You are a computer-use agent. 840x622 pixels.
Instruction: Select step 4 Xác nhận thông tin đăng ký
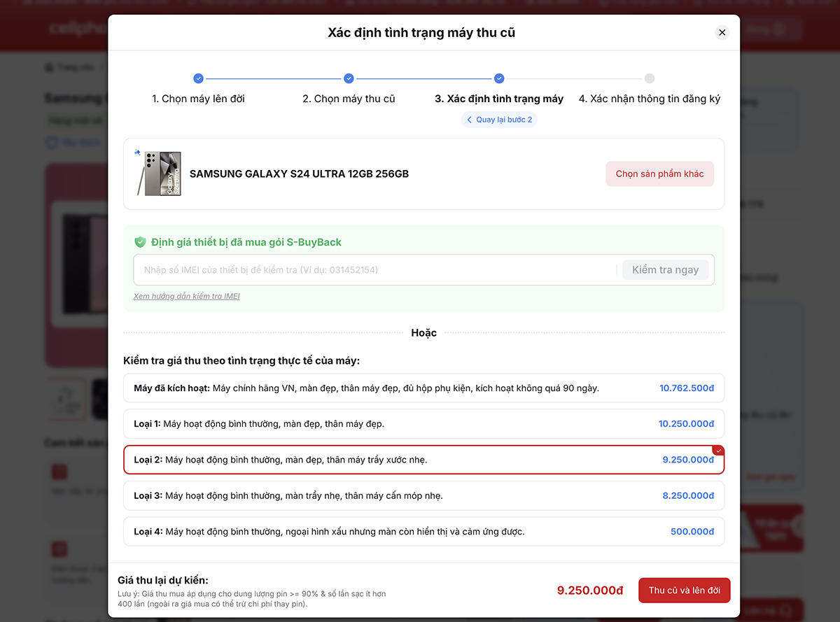pos(650,99)
